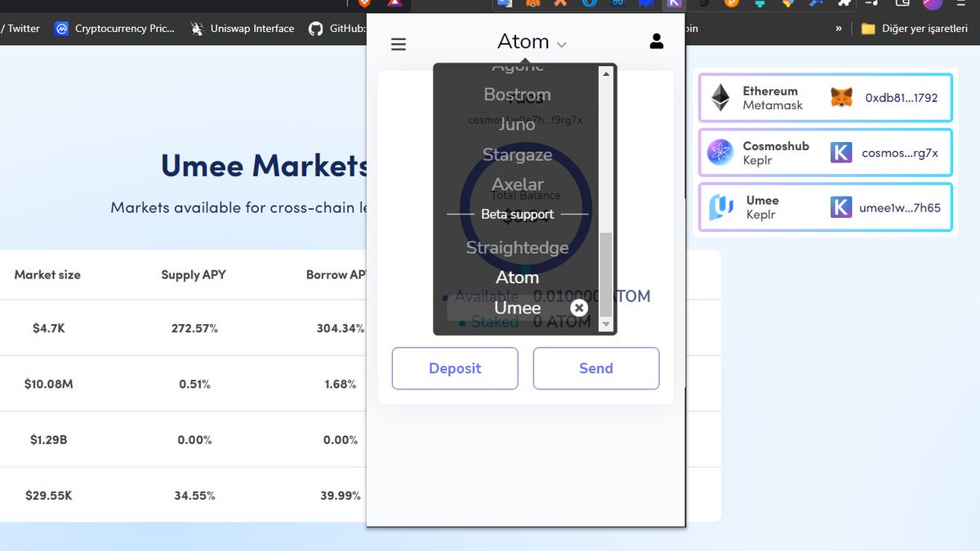Choose Axelar from the chain list
This screenshot has height=551, width=980.
517,184
